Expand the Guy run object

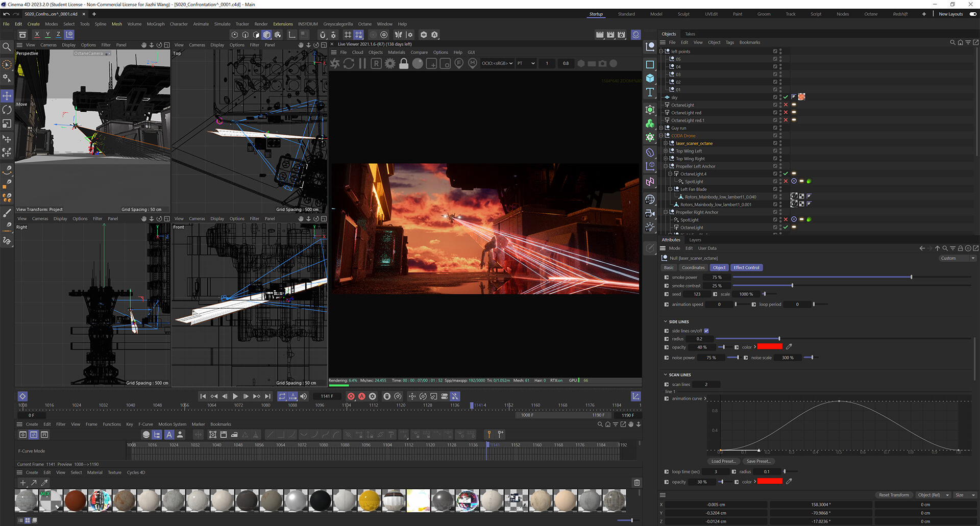coord(661,128)
